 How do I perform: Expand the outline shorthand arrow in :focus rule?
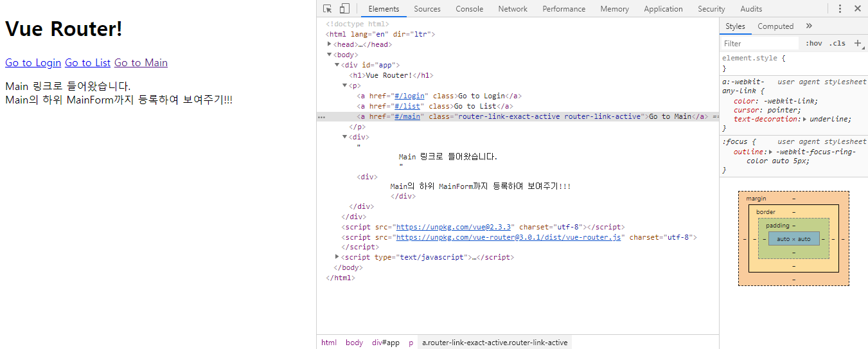[x=771, y=152]
